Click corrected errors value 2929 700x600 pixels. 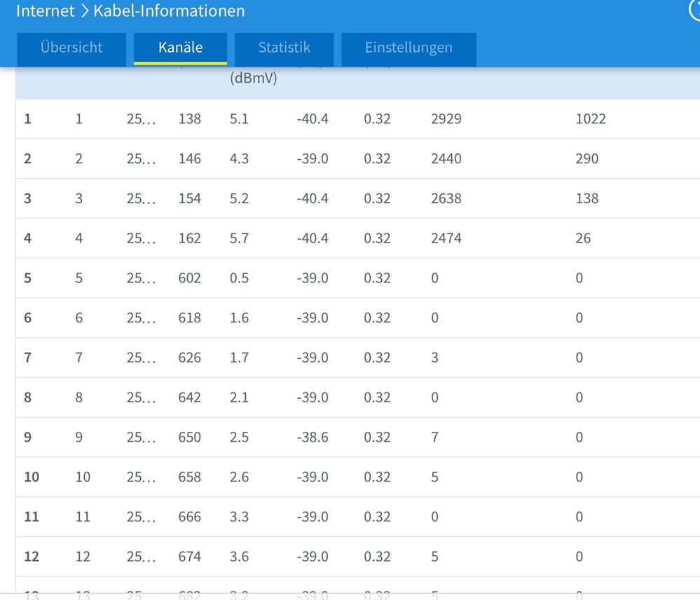446,118
